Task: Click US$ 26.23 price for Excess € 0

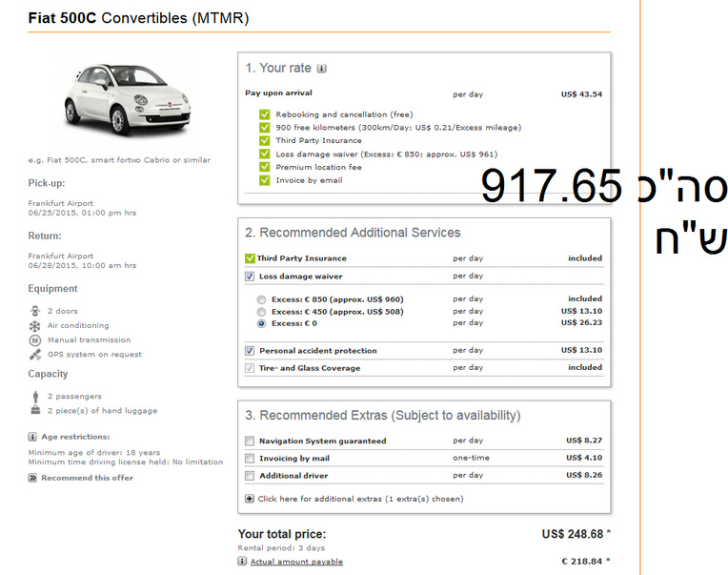Action: pyautogui.click(x=581, y=323)
